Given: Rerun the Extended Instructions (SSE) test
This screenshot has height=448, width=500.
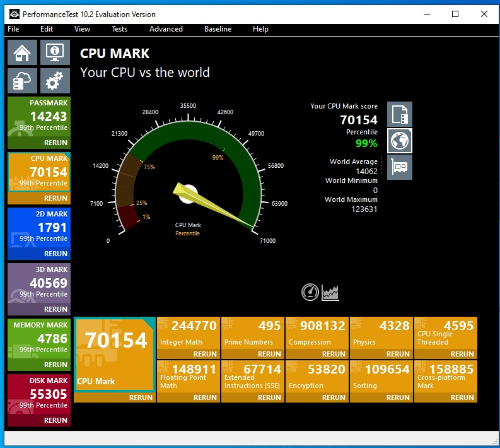Looking at the screenshot, I should [253, 398].
